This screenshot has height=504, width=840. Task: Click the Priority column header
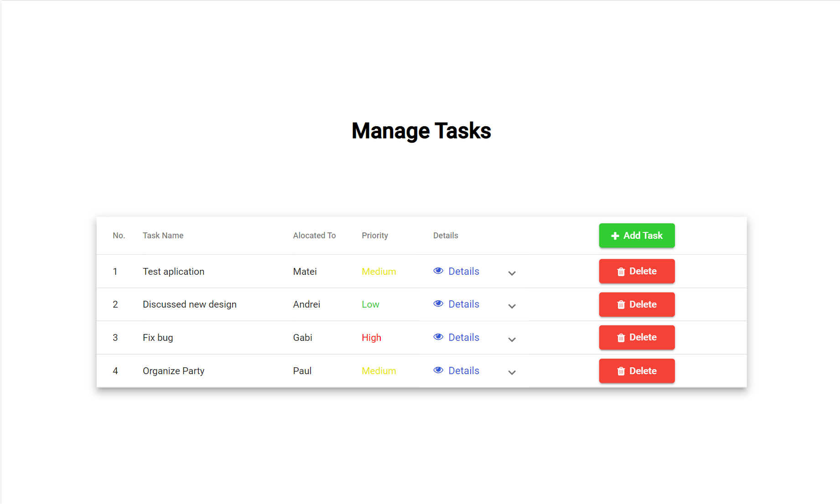pos(374,236)
